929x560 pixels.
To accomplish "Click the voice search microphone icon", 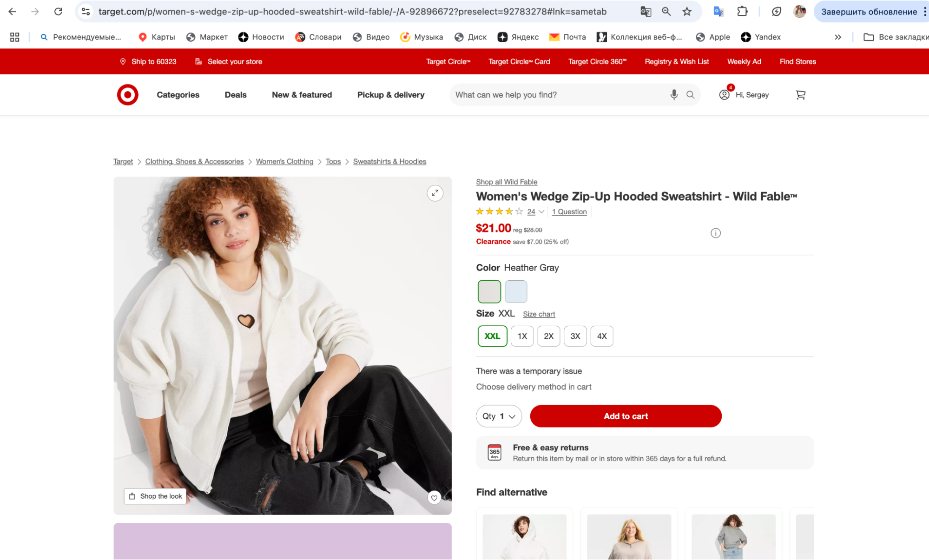I will coord(673,95).
